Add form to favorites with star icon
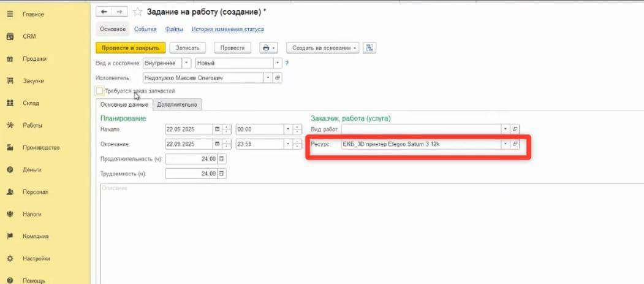Image resolution: width=644 pixels, height=284 pixels. coord(138,12)
